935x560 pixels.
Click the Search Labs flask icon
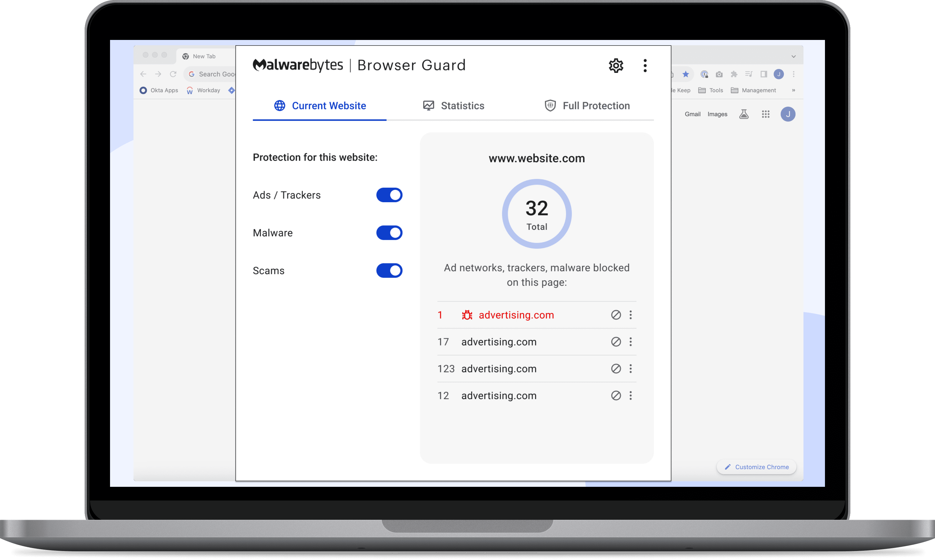pyautogui.click(x=744, y=114)
